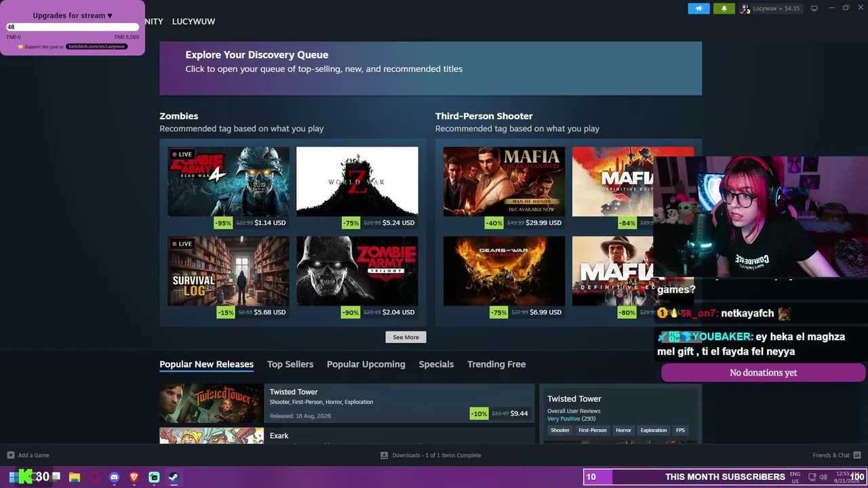The height and width of the screenshot is (488, 868).
Task: Click the Twisted Tower title in list
Action: (x=294, y=392)
